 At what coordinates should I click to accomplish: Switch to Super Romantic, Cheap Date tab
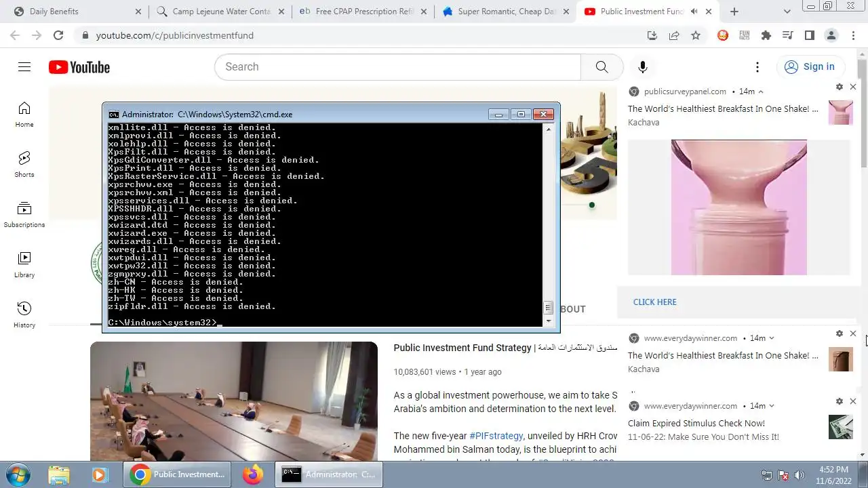[507, 12]
